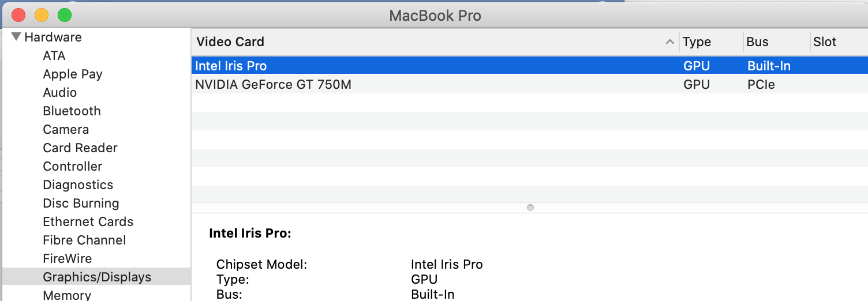Sort by the Type column header

[x=697, y=42]
